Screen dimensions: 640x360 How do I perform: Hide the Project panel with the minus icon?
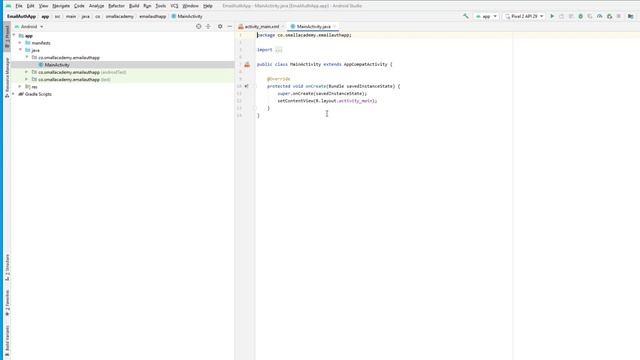(x=230, y=27)
